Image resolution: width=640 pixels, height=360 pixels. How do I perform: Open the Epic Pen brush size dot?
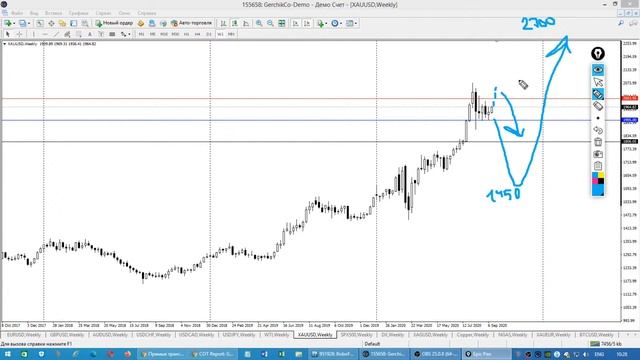coord(598,118)
